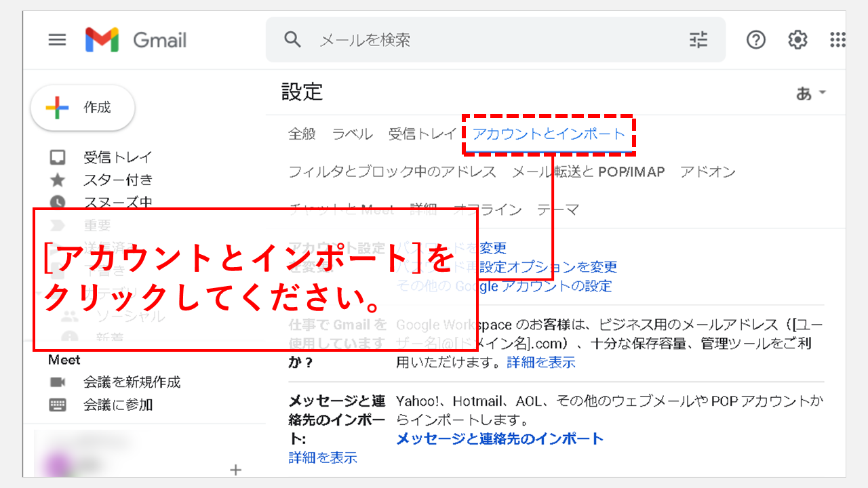Click the keyboard icon for 会議に参加
This screenshot has height=488, width=868.
click(x=58, y=405)
